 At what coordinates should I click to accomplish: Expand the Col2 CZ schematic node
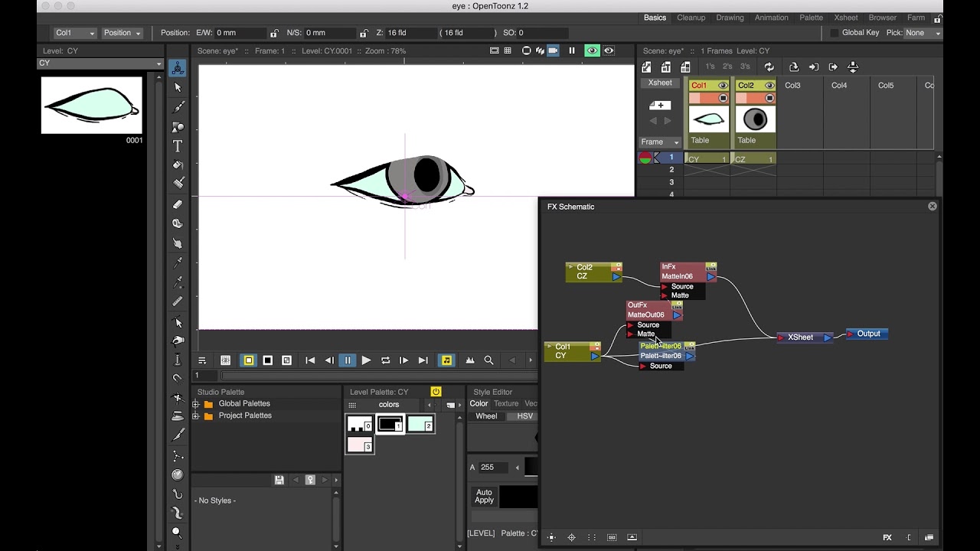pos(570,268)
